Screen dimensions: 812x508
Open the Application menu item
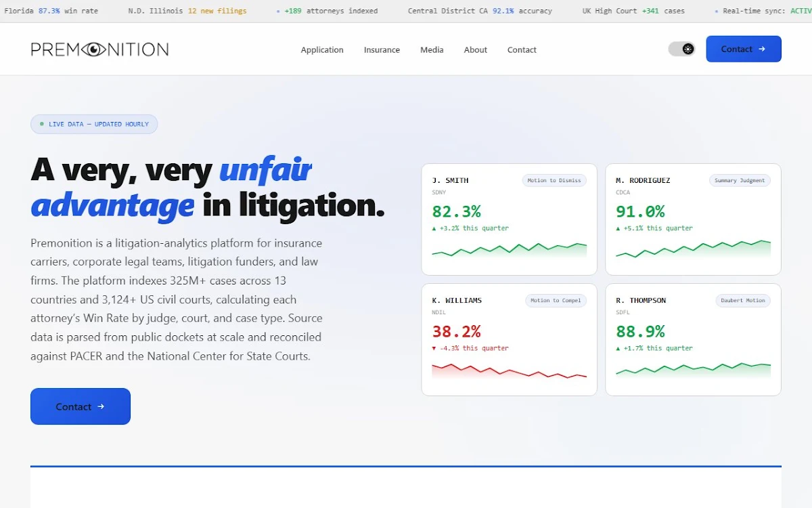click(x=322, y=49)
